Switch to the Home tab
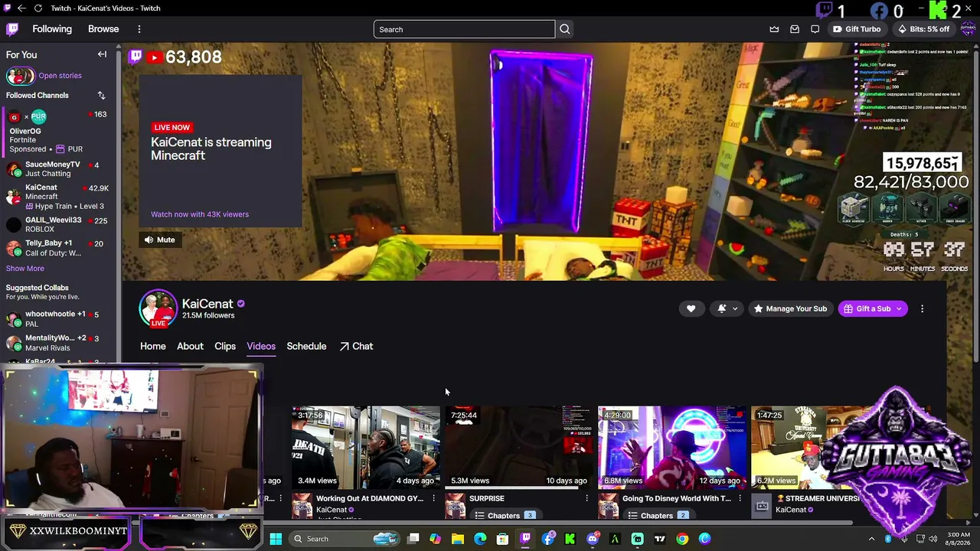 coord(153,346)
